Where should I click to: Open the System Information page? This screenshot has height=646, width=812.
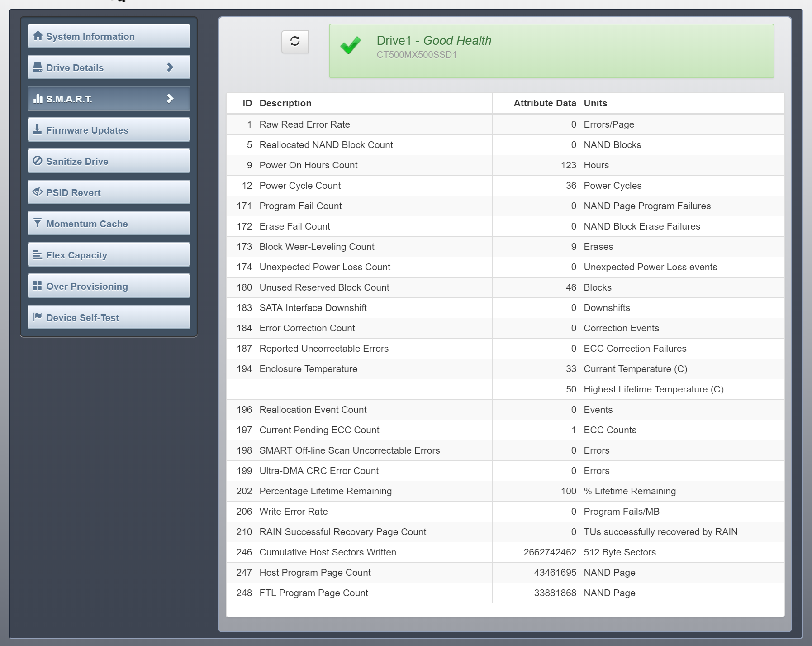(x=109, y=36)
